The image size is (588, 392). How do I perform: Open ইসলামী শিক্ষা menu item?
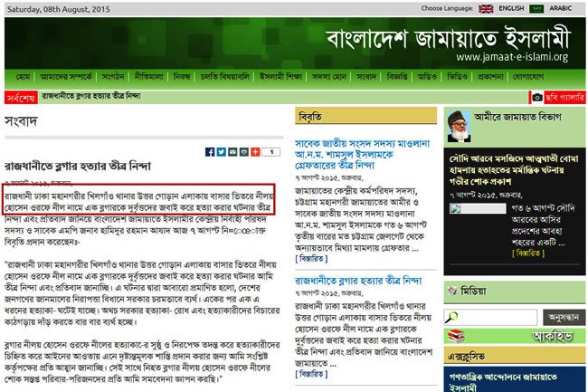(280, 77)
